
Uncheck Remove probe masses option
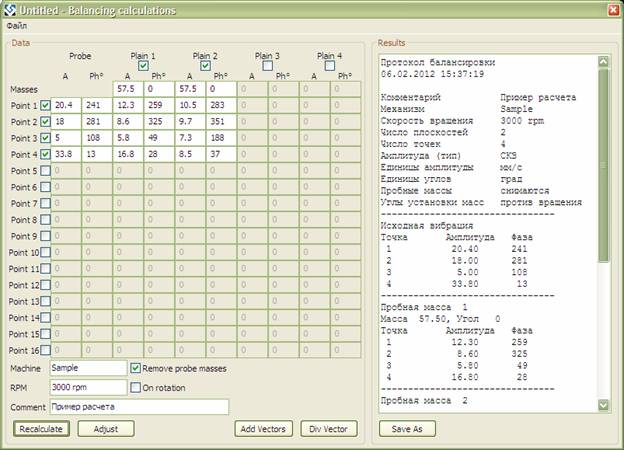(x=135, y=368)
